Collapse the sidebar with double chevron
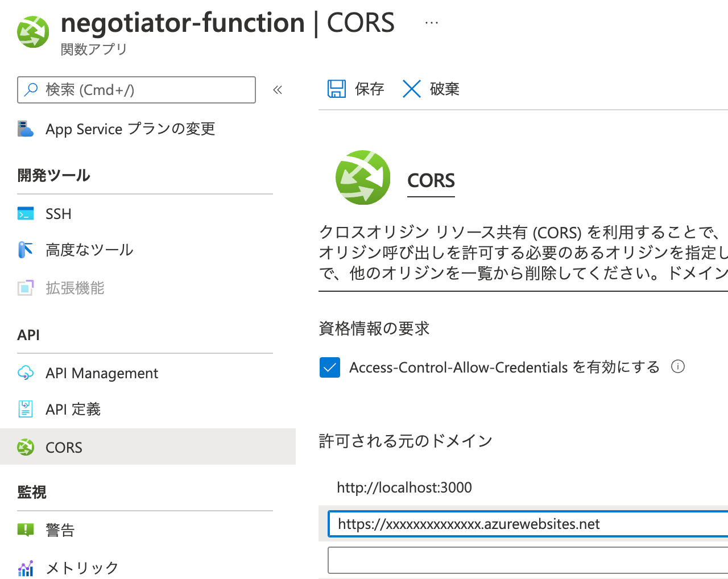The width and height of the screenshot is (728, 579). point(278,90)
